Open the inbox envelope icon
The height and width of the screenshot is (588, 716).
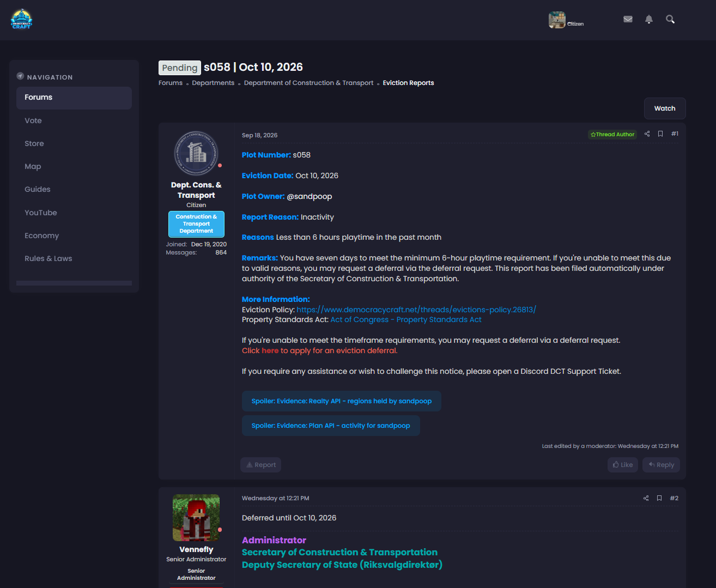(x=628, y=19)
